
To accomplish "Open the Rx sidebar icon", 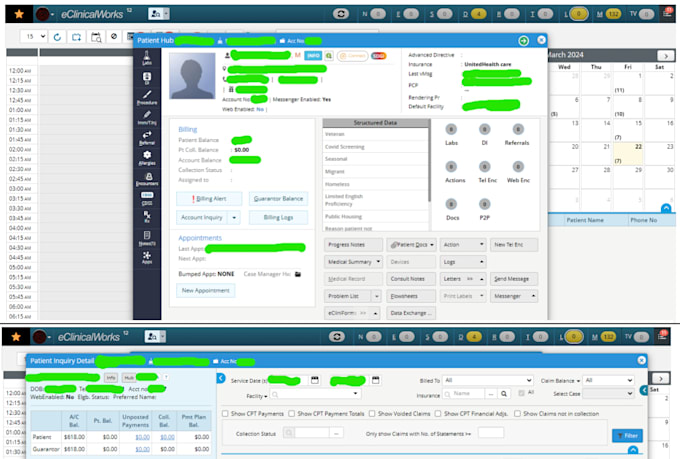I will click(147, 216).
